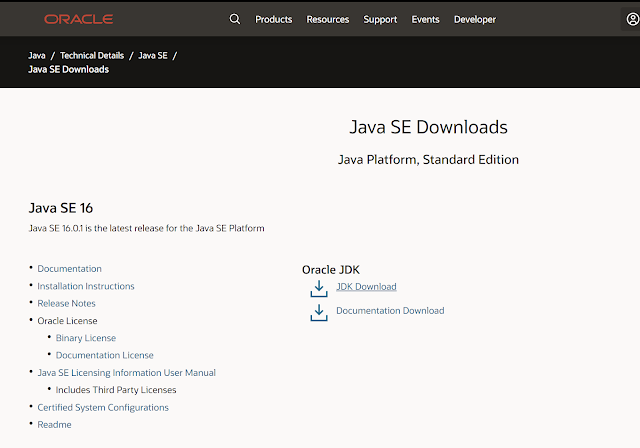Screen dimensions: 640x448
Task: Go to Technical Details breadcrumb
Action: pos(92,55)
